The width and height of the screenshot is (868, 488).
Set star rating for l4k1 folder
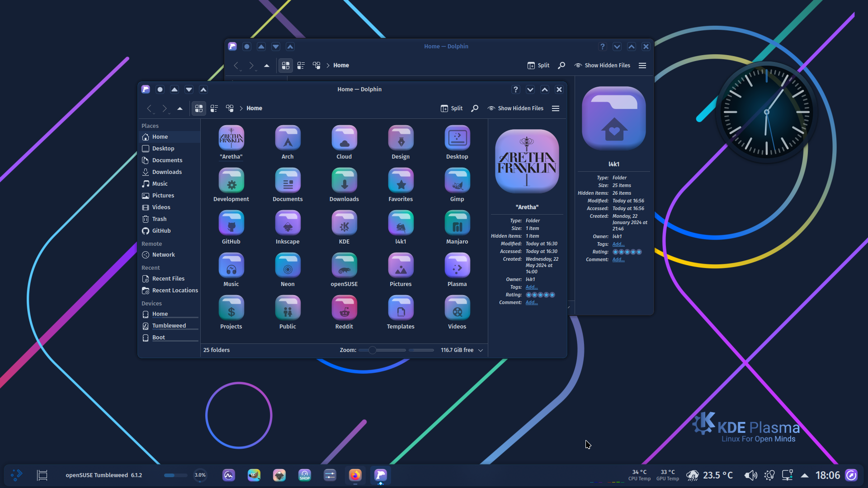(x=627, y=252)
